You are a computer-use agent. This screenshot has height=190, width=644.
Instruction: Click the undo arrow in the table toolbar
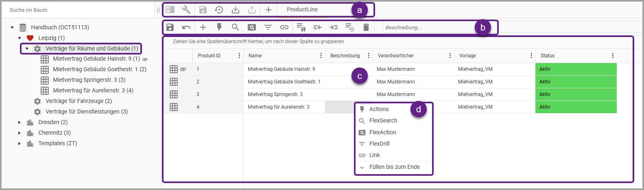click(186, 27)
